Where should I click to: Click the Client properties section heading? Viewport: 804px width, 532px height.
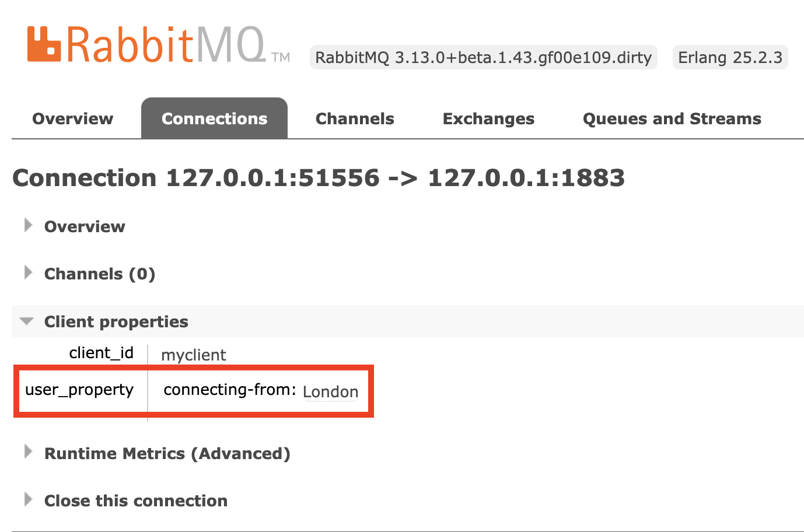click(x=116, y=322)
